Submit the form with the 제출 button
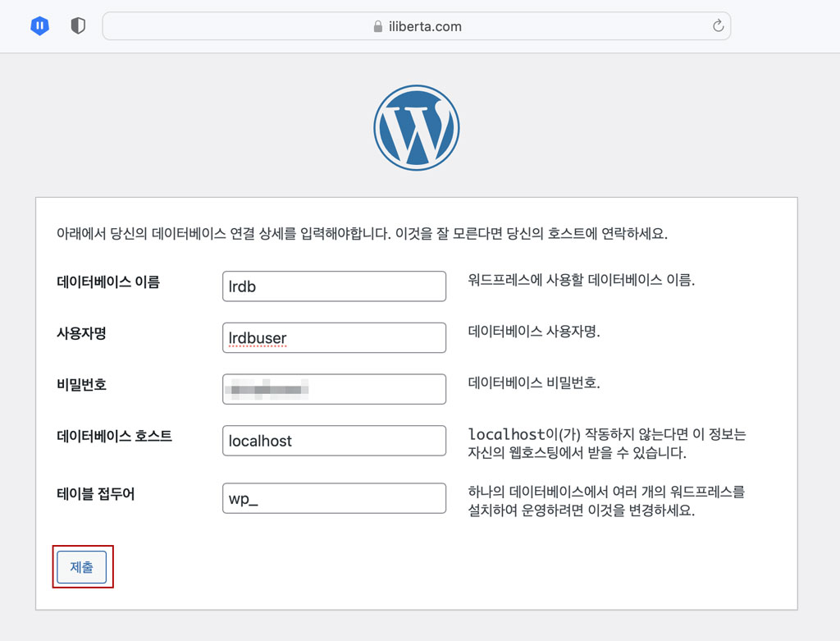840x641 pixels. [82, 567]
